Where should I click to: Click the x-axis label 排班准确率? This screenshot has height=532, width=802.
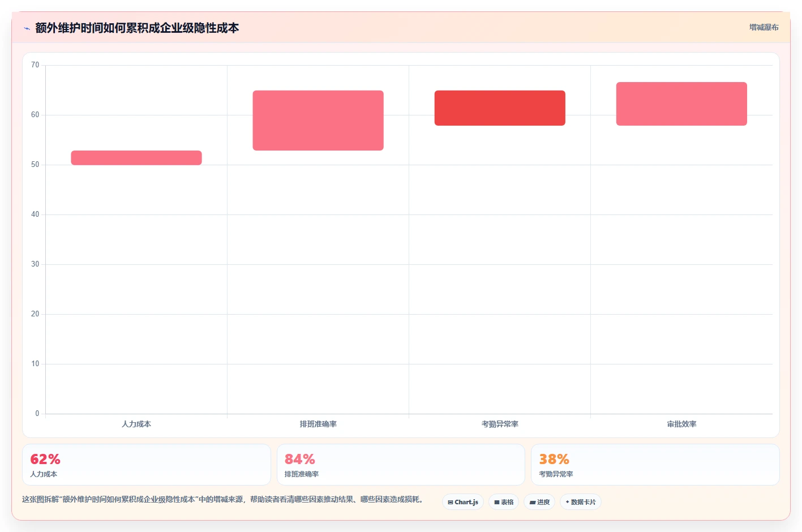[318, 424]
